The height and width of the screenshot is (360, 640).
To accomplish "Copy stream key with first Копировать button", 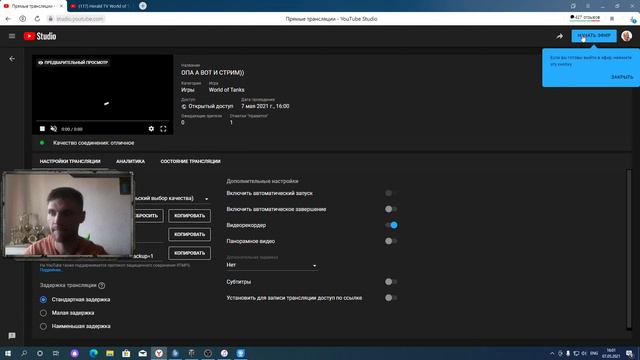I will (x=189, y=216).
